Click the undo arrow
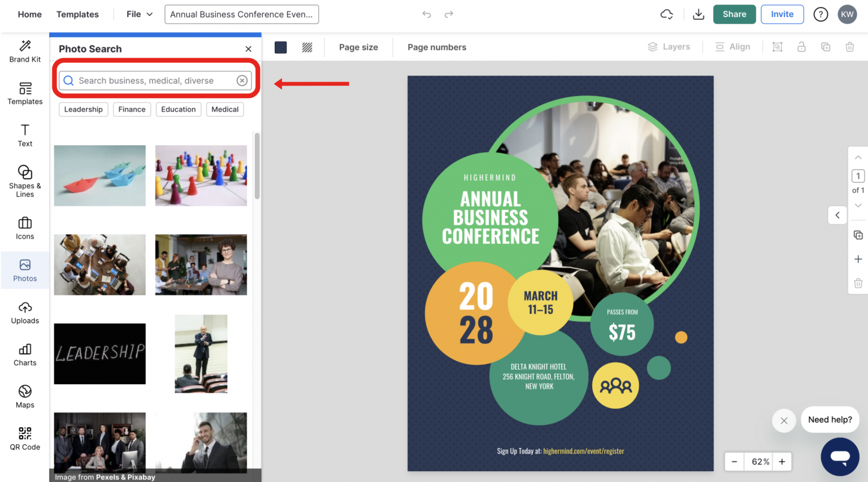This screenshot has width=868, height=482. pyautogui.click(x=427, y=15)
